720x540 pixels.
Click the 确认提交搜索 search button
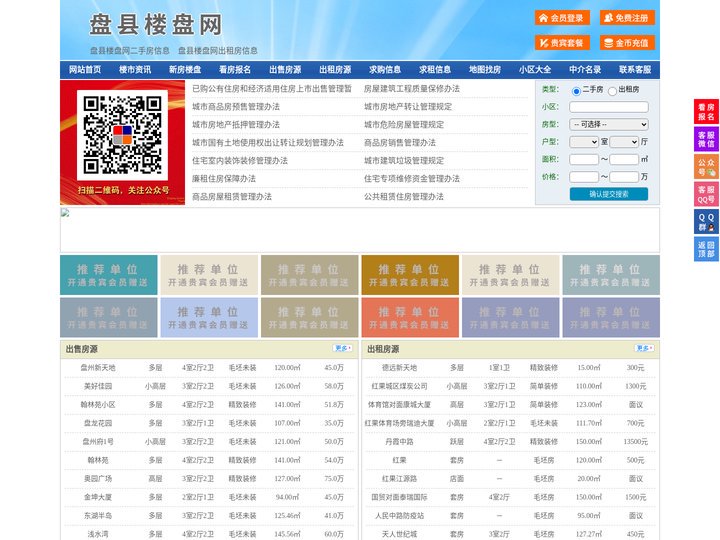[x=609, y=194]
